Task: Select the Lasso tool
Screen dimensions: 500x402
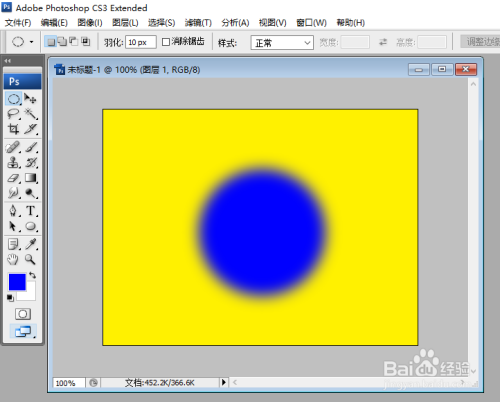Action: coord(14,114)
